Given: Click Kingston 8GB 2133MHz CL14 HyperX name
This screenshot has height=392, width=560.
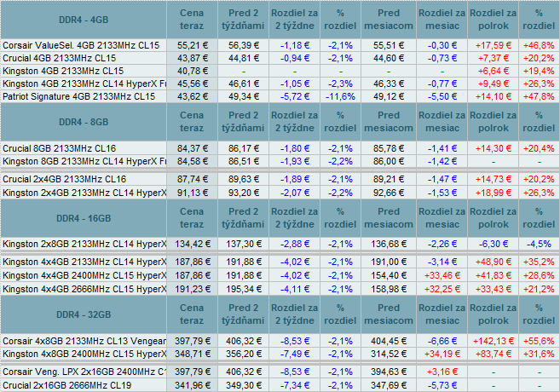Looking at the screenshot, I should pos(84,161).
